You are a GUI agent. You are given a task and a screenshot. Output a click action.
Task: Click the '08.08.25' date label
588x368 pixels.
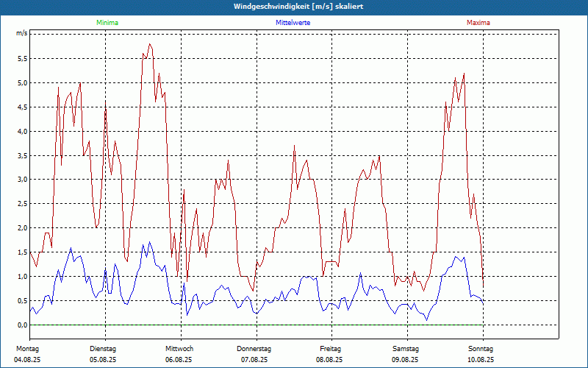329,360
